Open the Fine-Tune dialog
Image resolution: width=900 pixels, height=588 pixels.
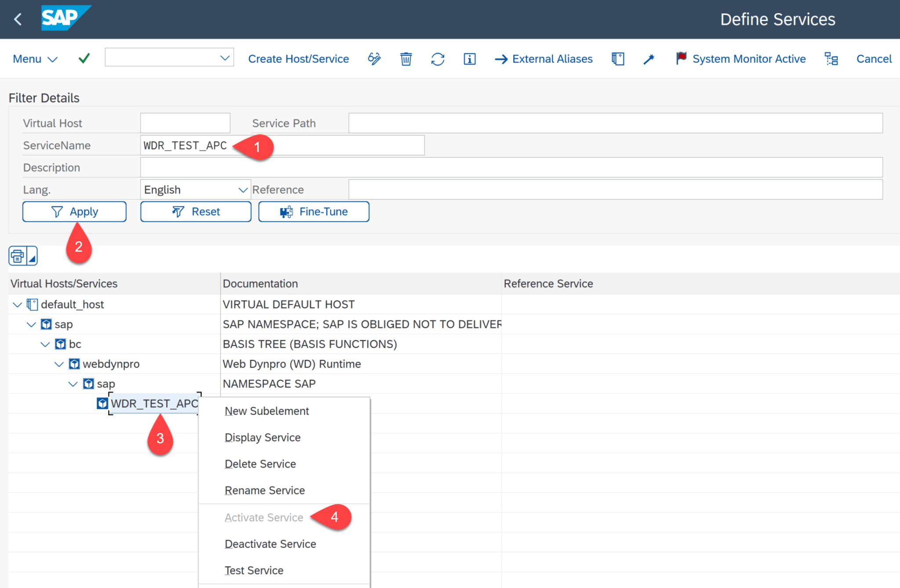313,211
